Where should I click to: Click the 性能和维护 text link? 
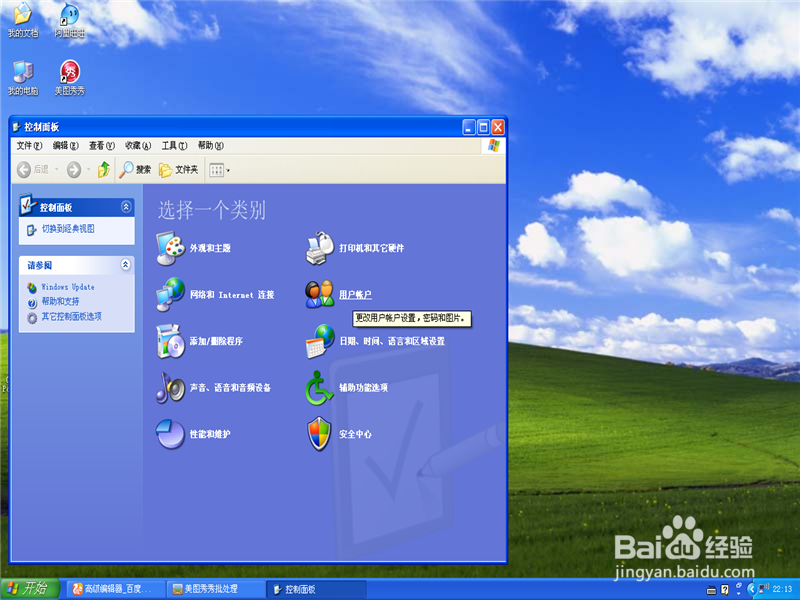point(210,434)
